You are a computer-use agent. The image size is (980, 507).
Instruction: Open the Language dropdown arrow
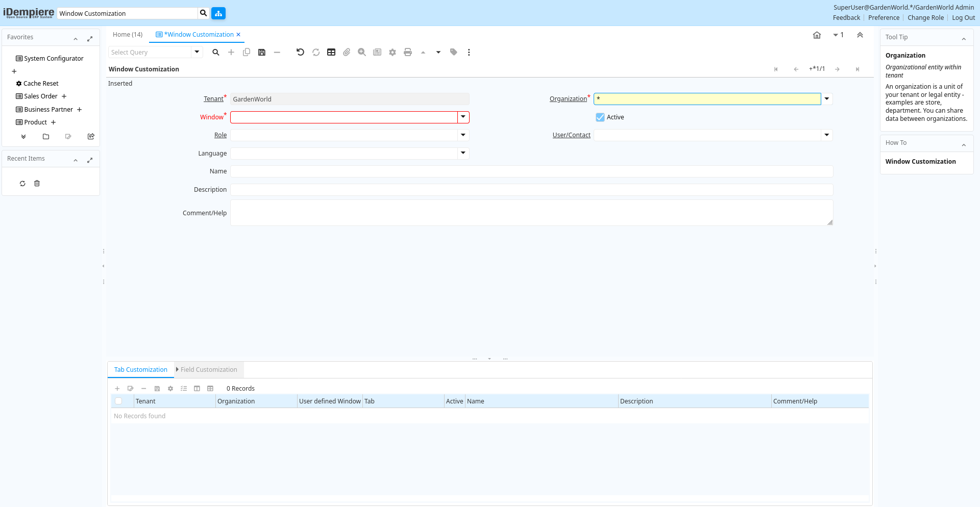click(x=463, y=153)
